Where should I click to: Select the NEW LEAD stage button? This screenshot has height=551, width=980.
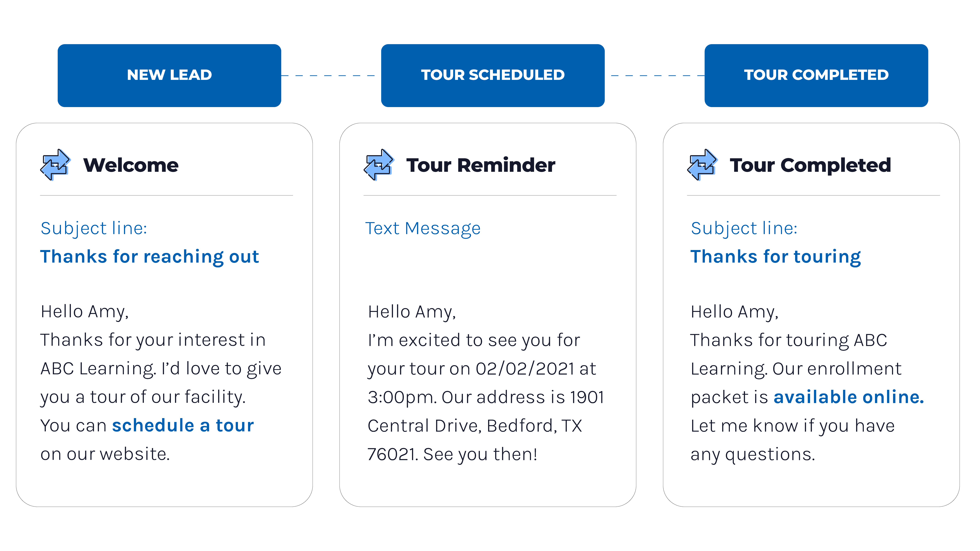169,75
